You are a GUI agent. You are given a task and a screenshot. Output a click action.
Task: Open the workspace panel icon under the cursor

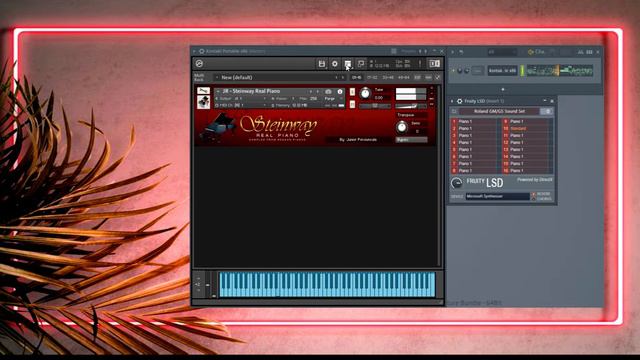pyautogui.click(x=348, y=64)
